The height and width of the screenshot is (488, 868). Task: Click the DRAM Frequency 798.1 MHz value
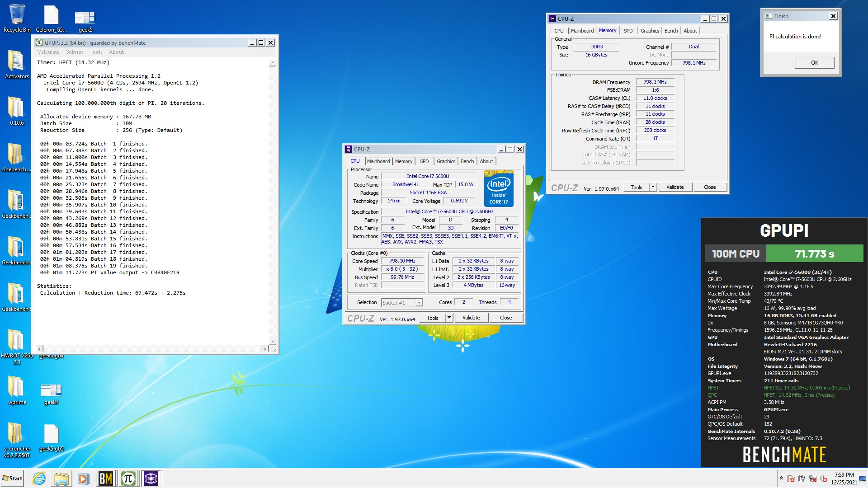[655, 82]
